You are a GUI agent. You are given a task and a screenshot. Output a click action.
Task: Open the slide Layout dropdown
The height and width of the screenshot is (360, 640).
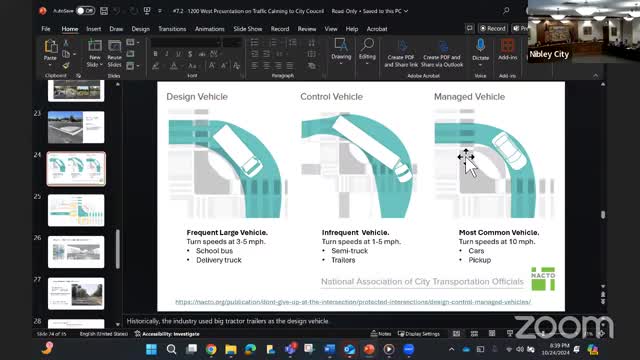[x=133, y=42]
